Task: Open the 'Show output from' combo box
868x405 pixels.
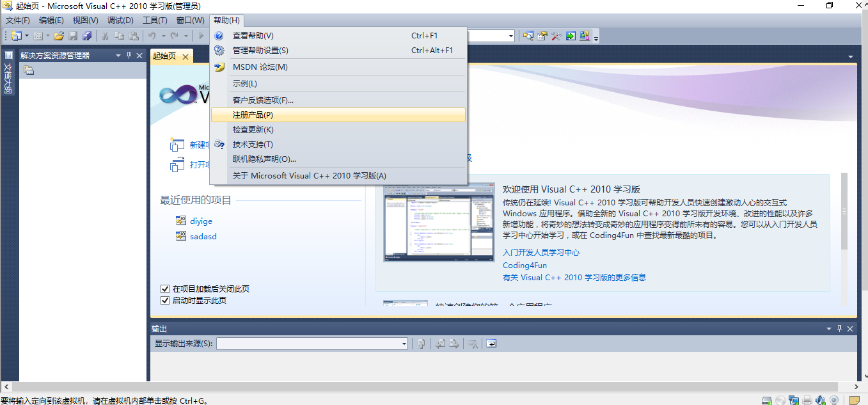Action: pyautogui.click(x=312, y=344)
